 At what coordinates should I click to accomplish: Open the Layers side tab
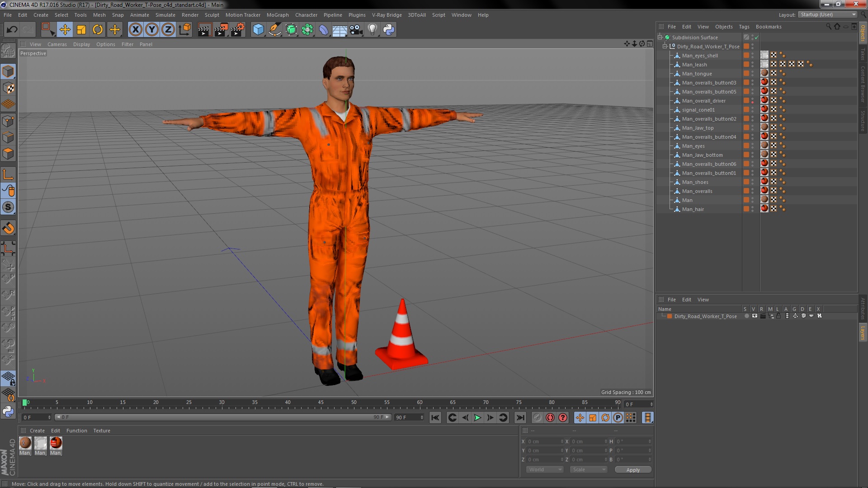coord(863,333)
